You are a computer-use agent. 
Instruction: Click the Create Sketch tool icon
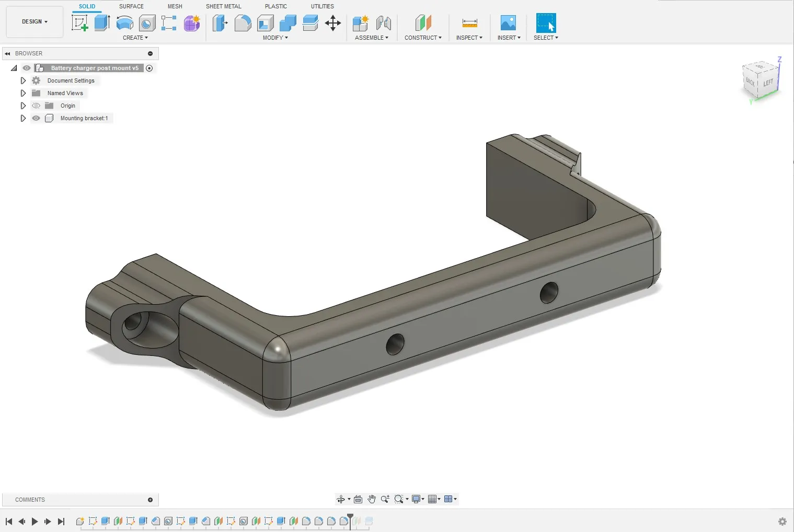[x=79, y=23]
